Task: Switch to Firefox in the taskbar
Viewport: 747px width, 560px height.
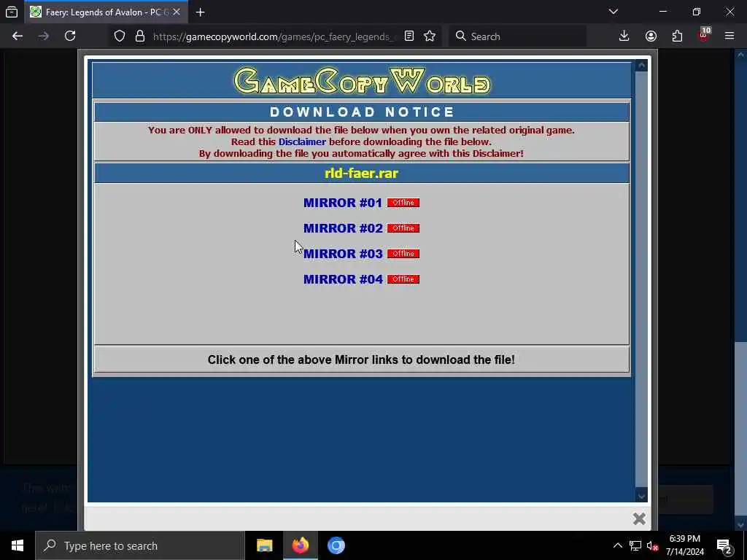Action: [300, 545]
